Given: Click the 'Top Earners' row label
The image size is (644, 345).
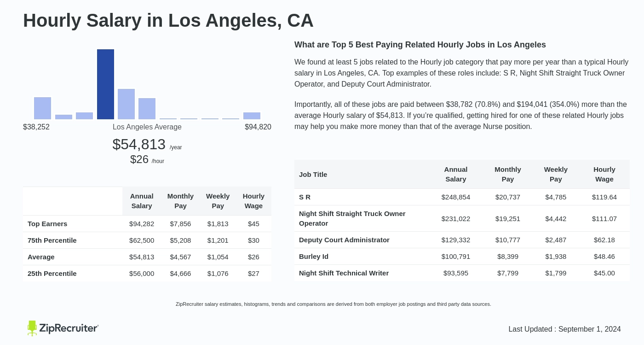Looking at the screenshot, I should 47,224.
